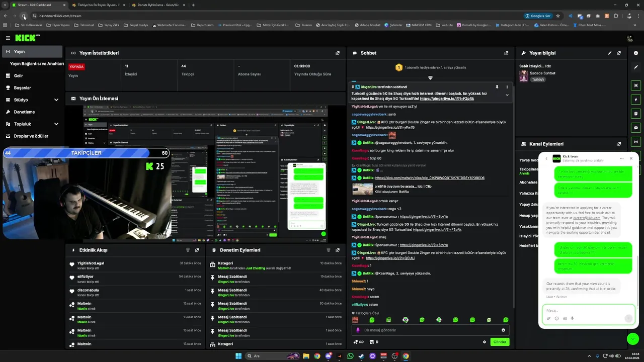The height and width of the screenshot is (362, 644).
Task: Open Windows Start menu
Action: [238, 356]
